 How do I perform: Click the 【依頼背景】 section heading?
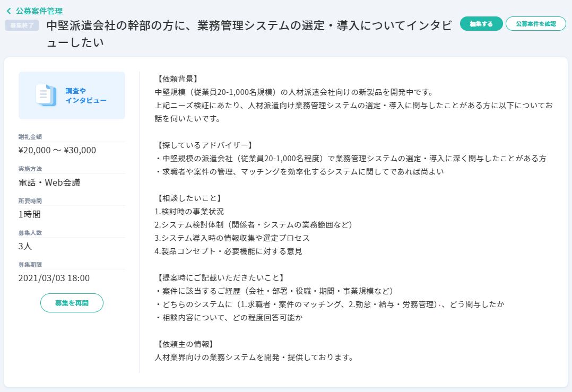coord(178,79)
